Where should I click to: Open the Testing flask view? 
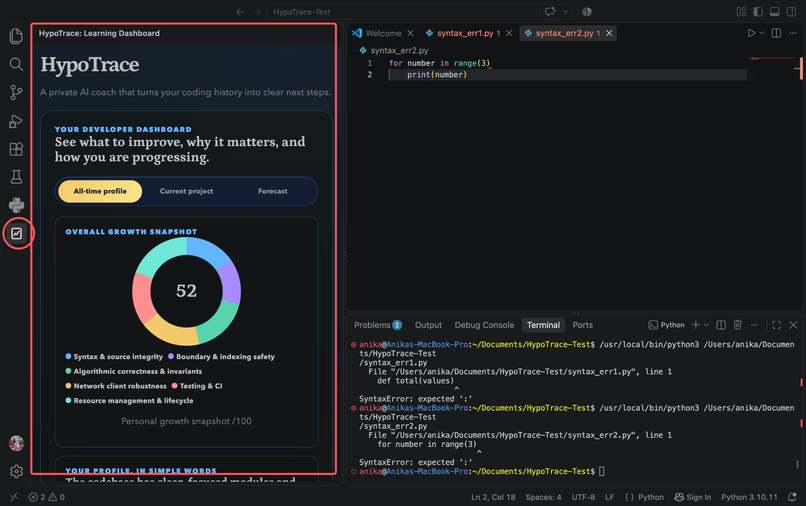pos(16,177)
